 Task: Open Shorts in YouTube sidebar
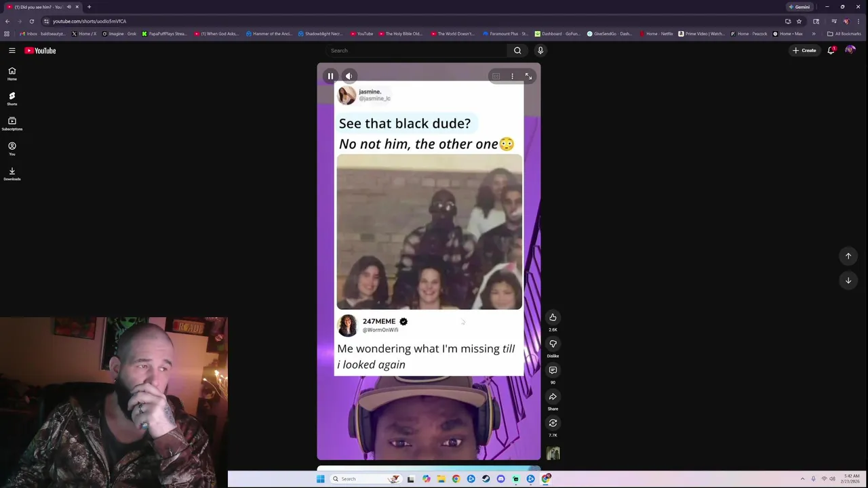[x=12, y=99]
